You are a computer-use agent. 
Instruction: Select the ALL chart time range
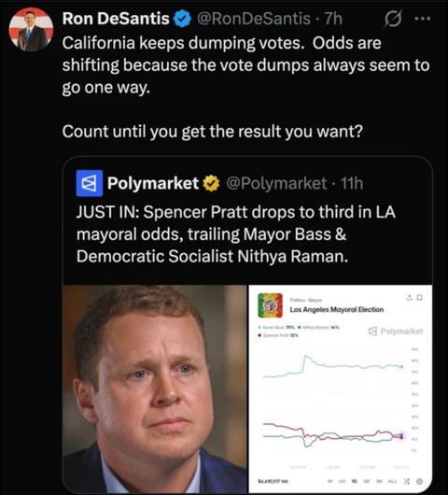point(392,481)
